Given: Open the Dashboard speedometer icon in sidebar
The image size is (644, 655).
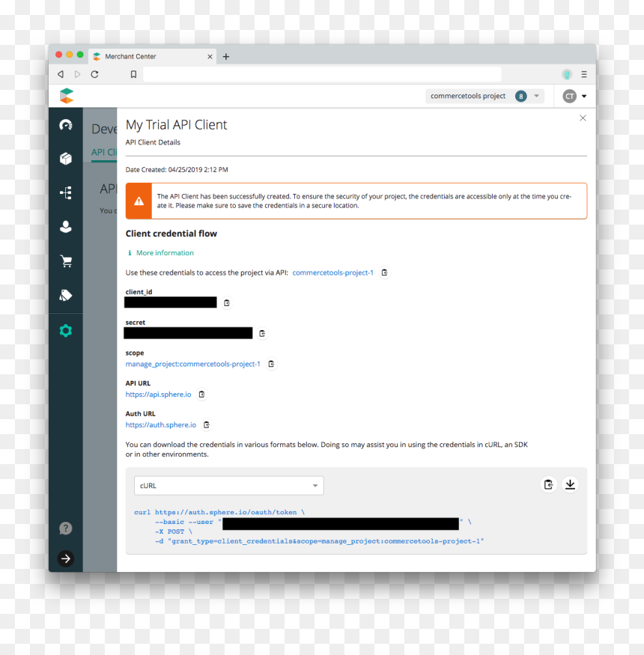Looking at the screenshot, I should pos(66,125).
